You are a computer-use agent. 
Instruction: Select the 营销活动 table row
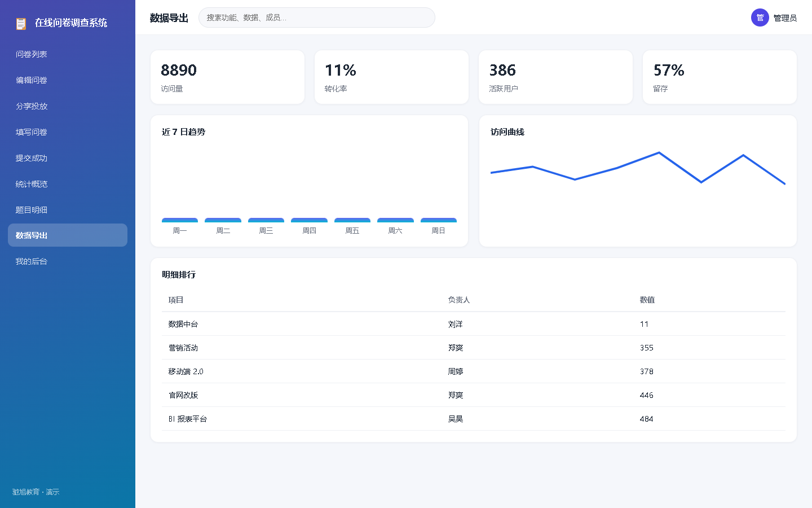click(x=474, y=348)
